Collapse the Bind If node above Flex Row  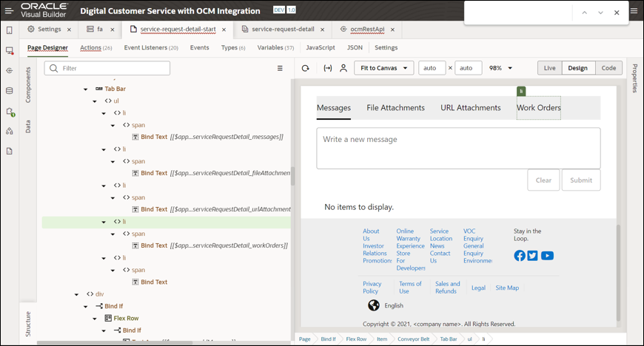click(x=85, y=307)
